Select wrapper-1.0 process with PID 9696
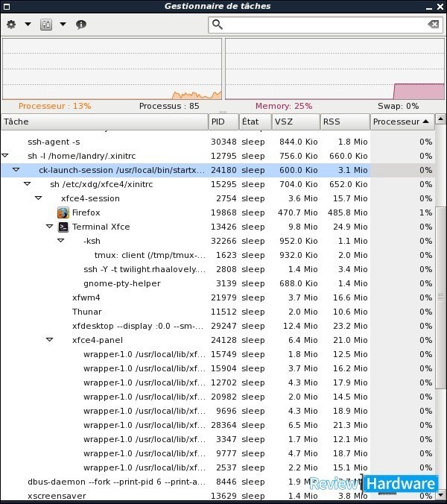 click(218, 411)
